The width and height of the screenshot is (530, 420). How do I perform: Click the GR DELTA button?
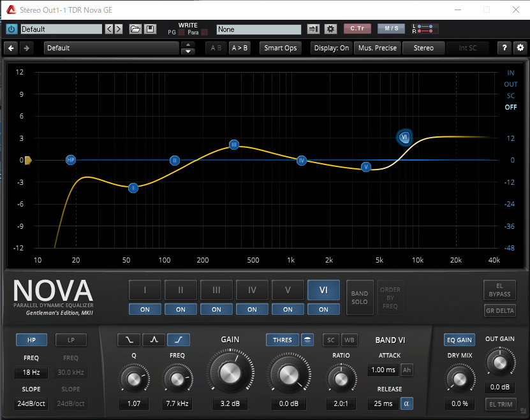[x=499, y=310]
